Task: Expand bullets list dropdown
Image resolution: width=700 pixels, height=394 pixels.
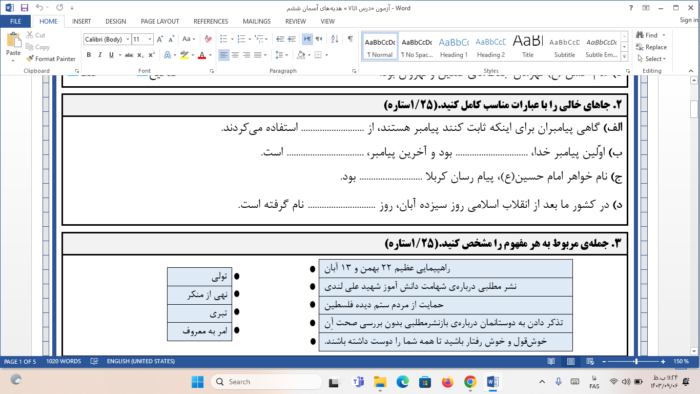Action: (x=232, y=39)
